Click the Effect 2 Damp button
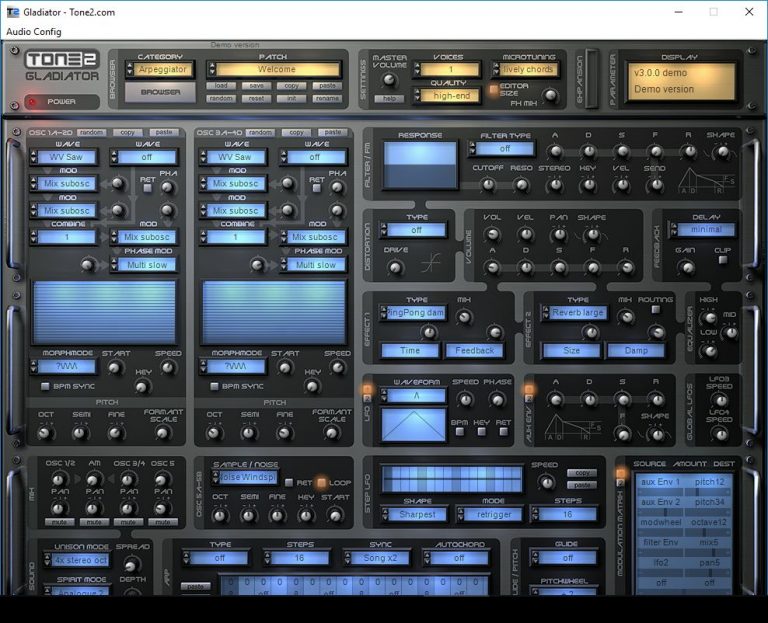 (x=636, y=351)
